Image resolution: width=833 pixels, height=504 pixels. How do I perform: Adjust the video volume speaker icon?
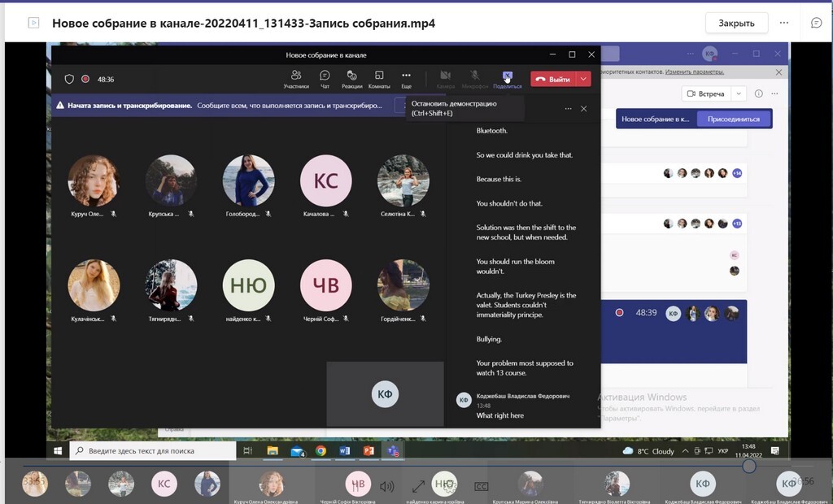tap(386, 486)
